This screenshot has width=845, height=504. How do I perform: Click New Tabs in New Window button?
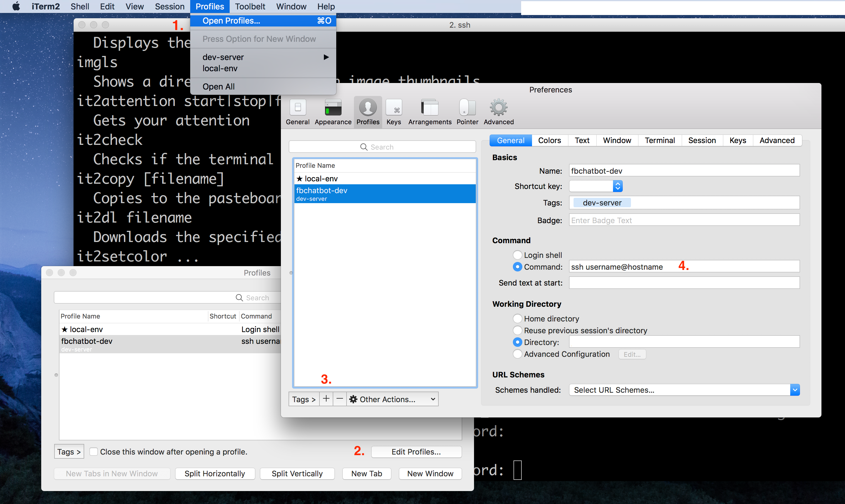pos(112,473)
